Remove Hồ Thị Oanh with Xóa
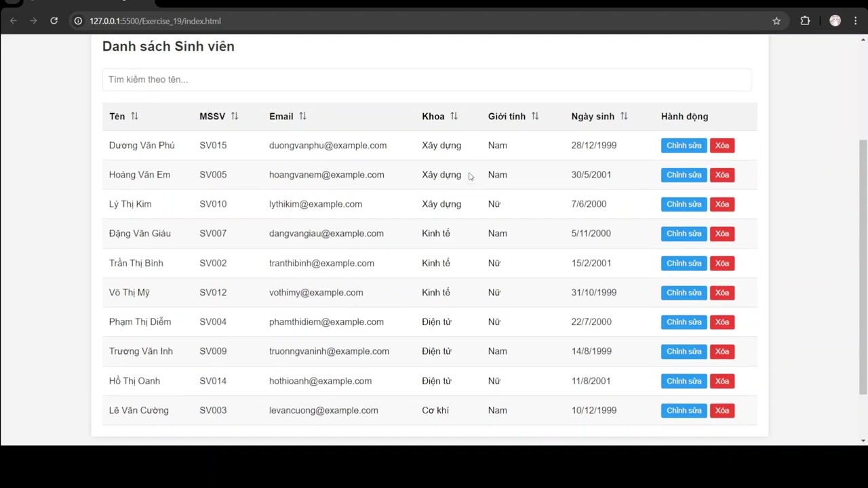Image resolution: width=868 pixels, height=488 pixels. pos(722,381)
